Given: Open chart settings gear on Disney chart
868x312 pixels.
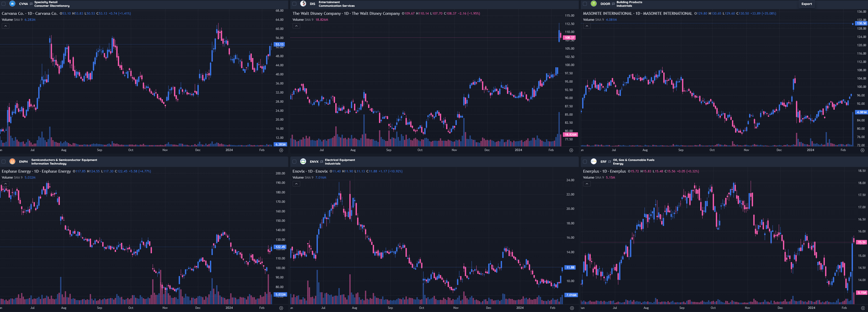Looking at the screenshot, I should [x=571, y=150].
